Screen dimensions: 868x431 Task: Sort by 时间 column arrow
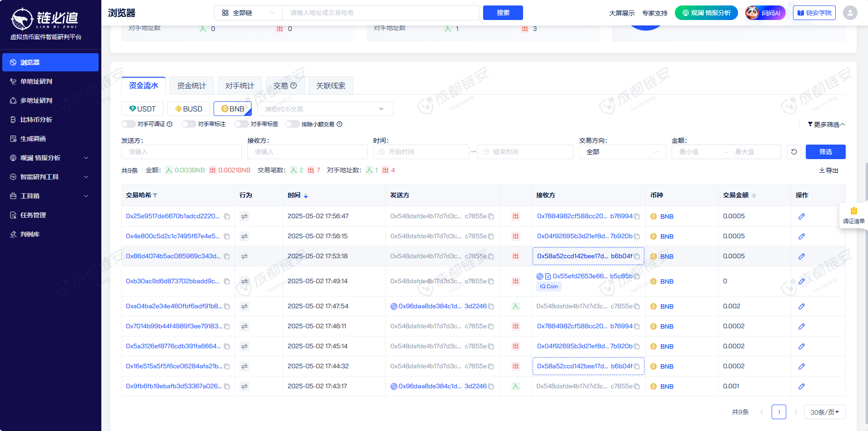click(306, 195)
